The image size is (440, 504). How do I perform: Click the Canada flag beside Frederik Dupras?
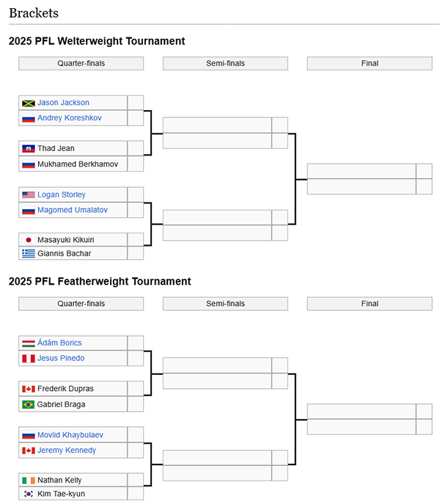click(x=29, y=390)
